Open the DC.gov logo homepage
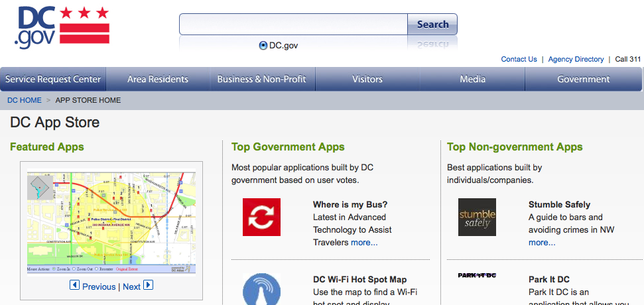This screenshot has height=305, width=644. click(62, 27)
